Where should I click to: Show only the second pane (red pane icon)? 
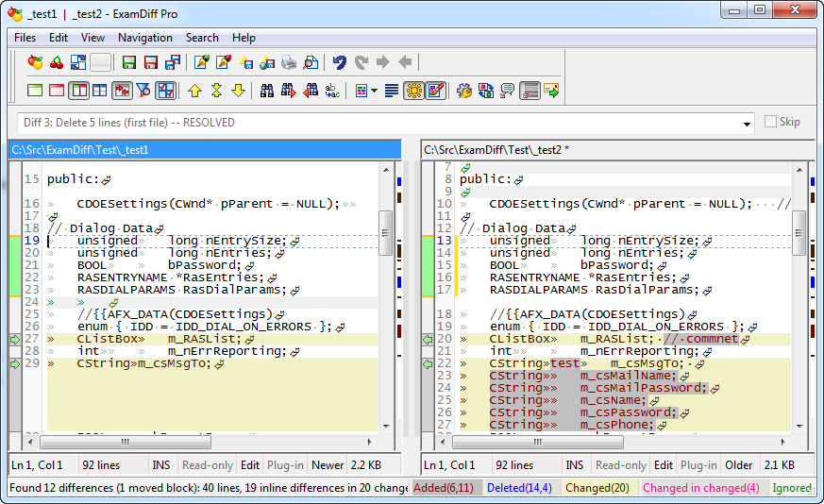57,91
